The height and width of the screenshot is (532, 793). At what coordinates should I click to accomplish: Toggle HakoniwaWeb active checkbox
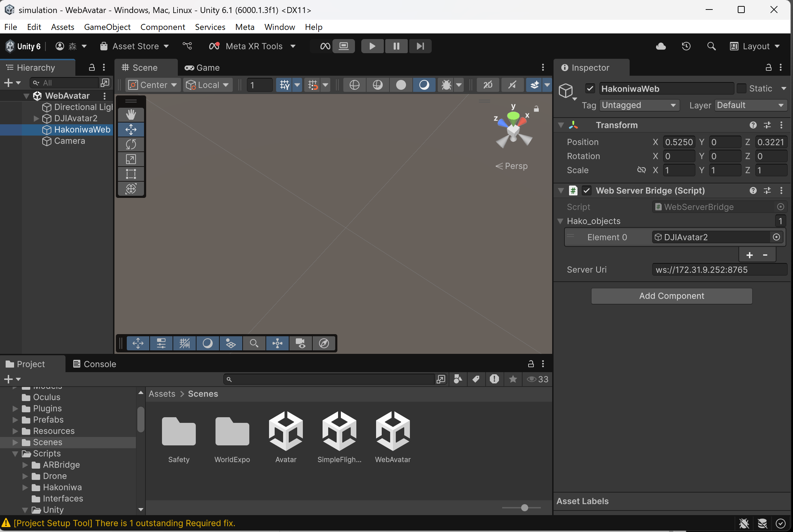591,88
